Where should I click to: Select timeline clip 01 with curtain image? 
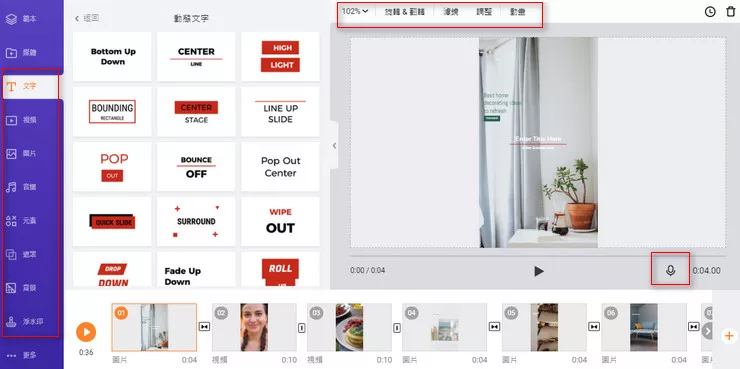[x=154, y=327]
